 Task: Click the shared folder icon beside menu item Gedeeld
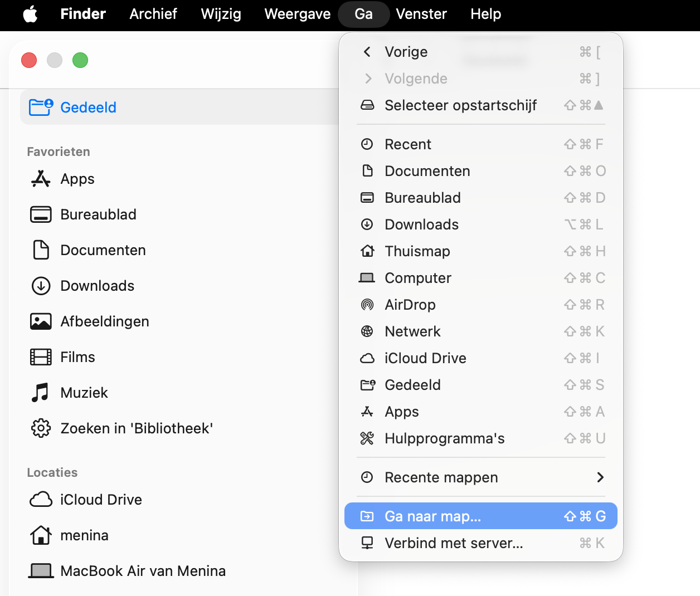(368, 384)
